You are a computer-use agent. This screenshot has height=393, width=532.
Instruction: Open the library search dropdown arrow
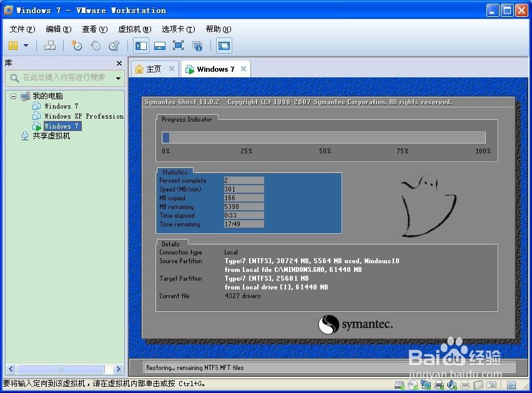118,79
